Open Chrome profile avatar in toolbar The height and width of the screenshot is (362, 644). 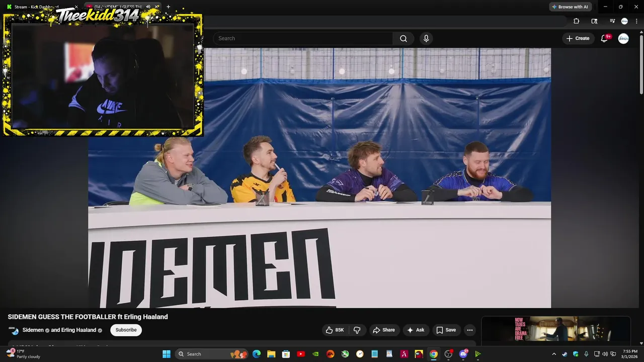[624, 21]
